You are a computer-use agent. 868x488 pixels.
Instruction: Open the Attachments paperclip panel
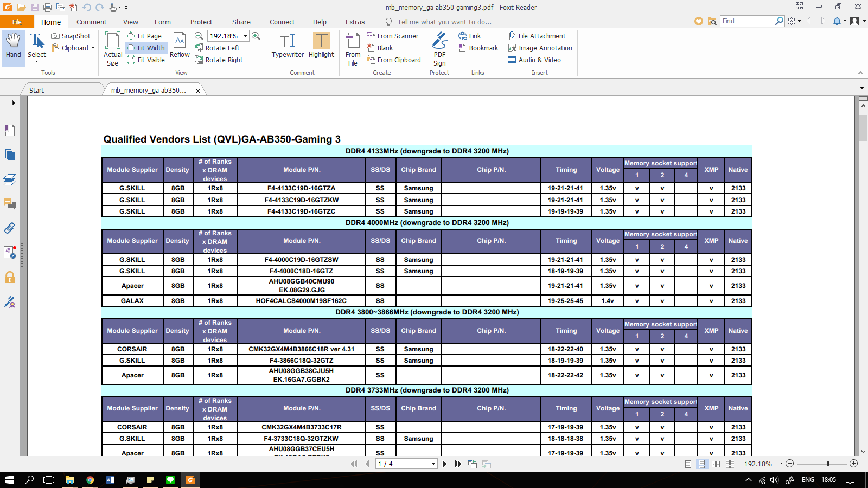click(x=10, y=228)
